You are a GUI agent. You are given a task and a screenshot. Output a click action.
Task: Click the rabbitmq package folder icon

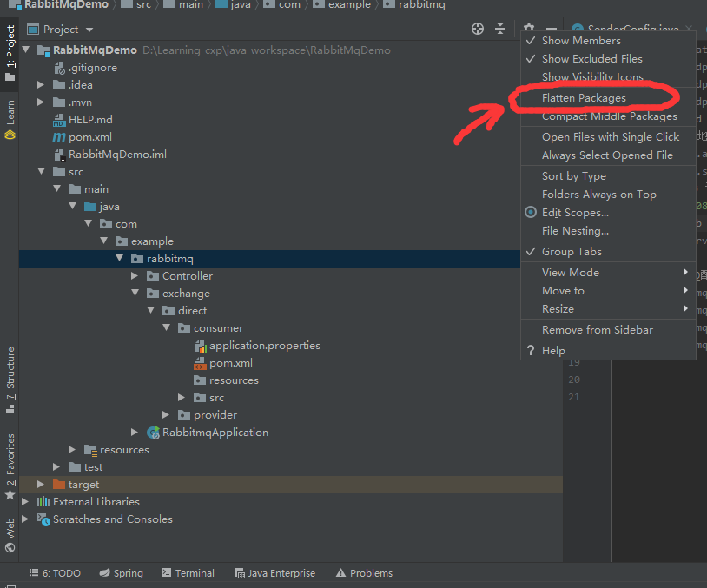pyautogui.click(x=137, y=258)
